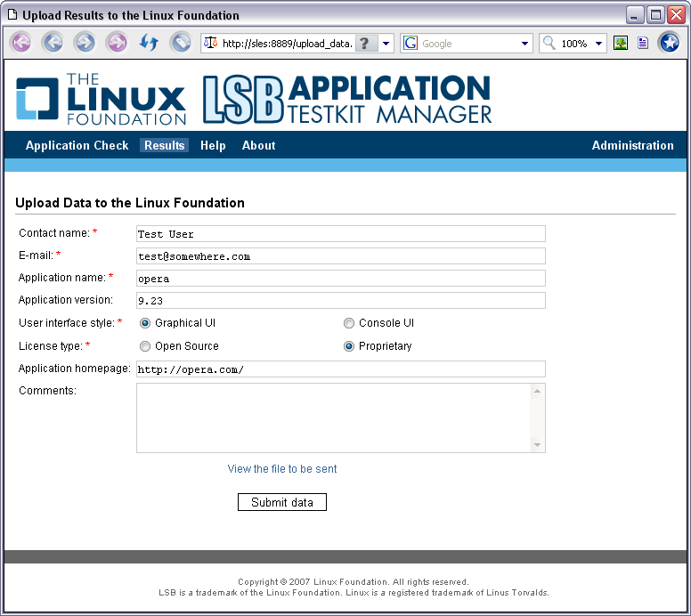Viewport: 691px width, 616px height.
Task: Select Graphical UI radio button
Action: click(x=145, y=323)
